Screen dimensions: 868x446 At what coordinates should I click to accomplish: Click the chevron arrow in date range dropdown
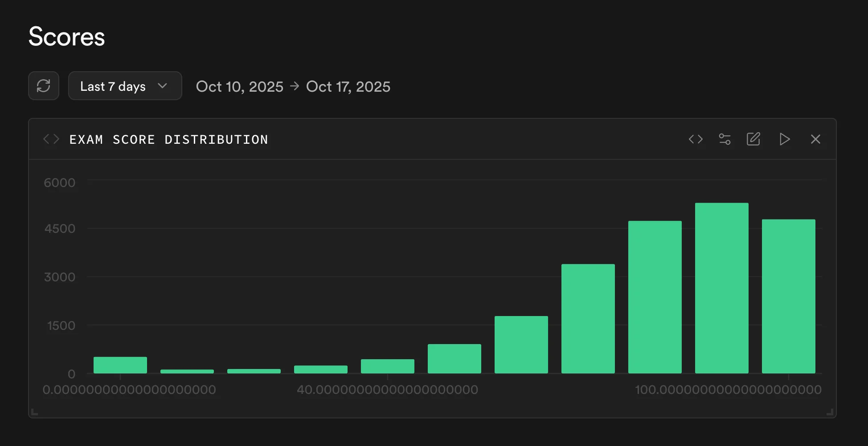pyautogui.click(x=163, y=86)
